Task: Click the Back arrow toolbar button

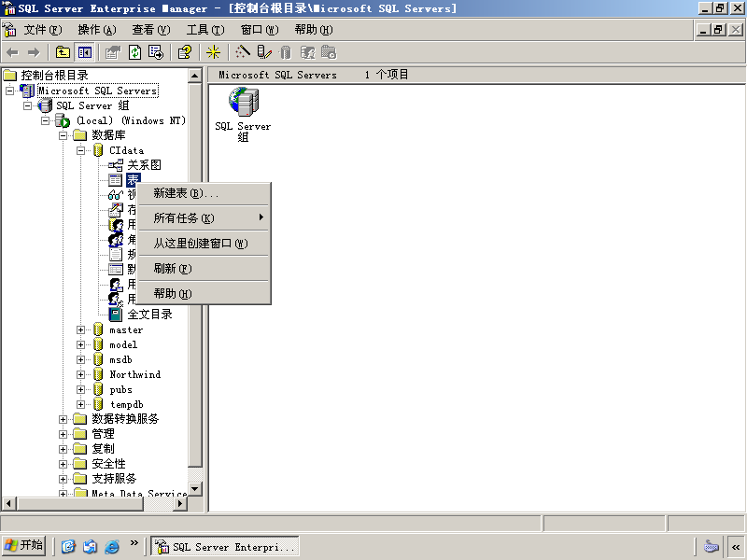Action: (12, 52)
